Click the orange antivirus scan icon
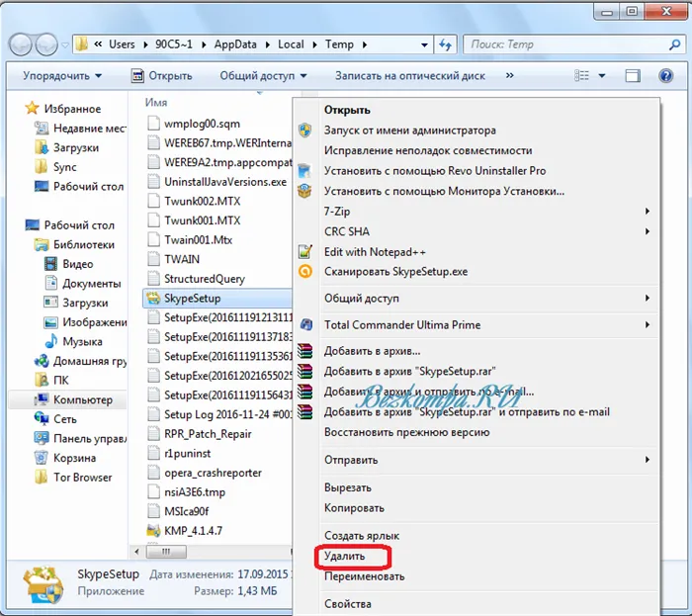The width and height of the screenshot is (692, 616). [x=304, y=271]
